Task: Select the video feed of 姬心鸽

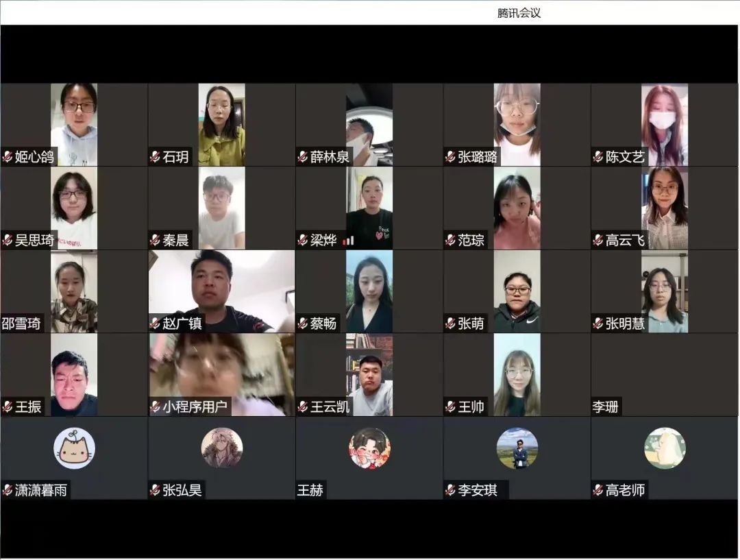Action: pyautogui.click(x=74, y=125)
